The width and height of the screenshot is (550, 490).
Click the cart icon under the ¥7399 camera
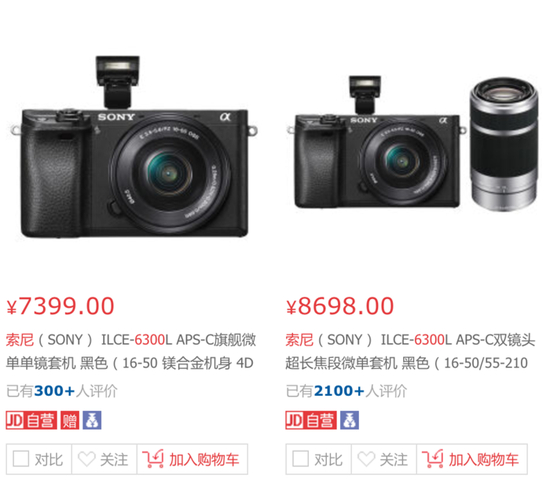pyautogui.click(x=153, y=458)
